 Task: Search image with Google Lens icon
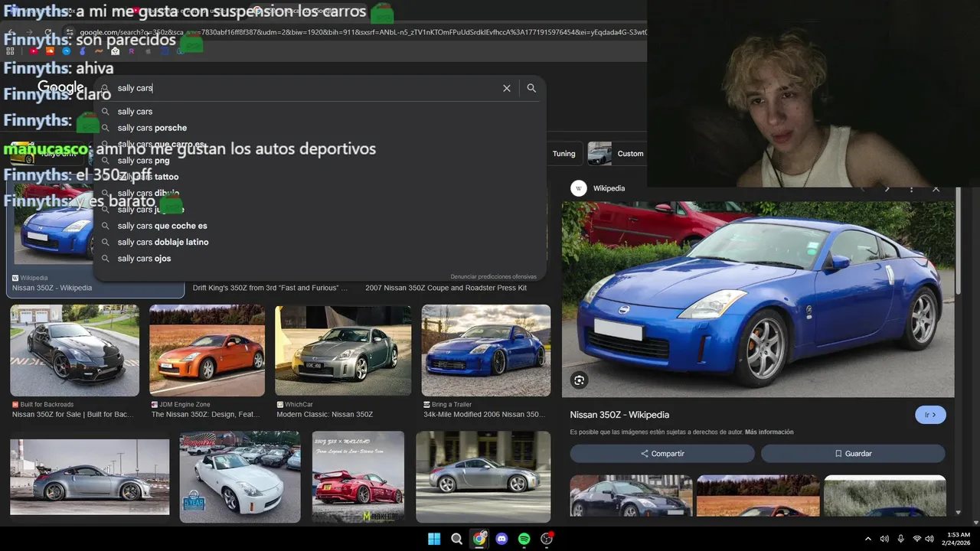coord(579,380)
